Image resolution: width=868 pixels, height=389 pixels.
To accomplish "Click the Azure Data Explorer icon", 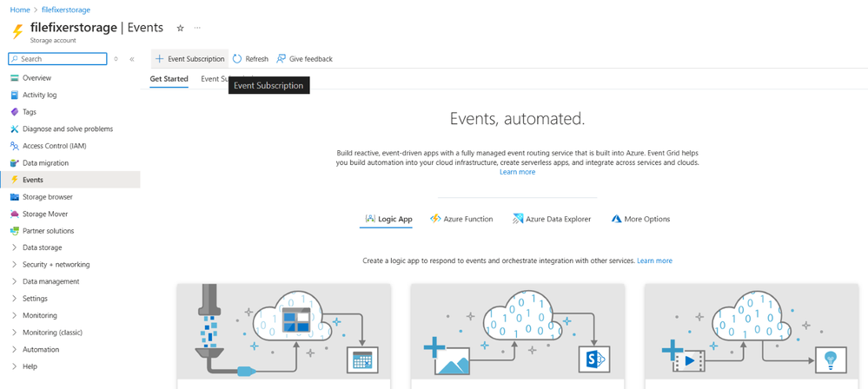I will point(518,219).
